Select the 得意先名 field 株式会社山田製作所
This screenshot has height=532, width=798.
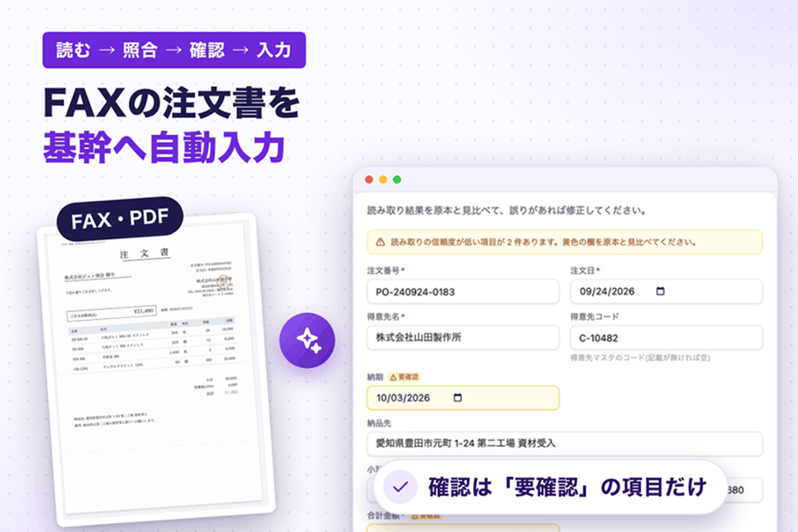tap(463, 338)
